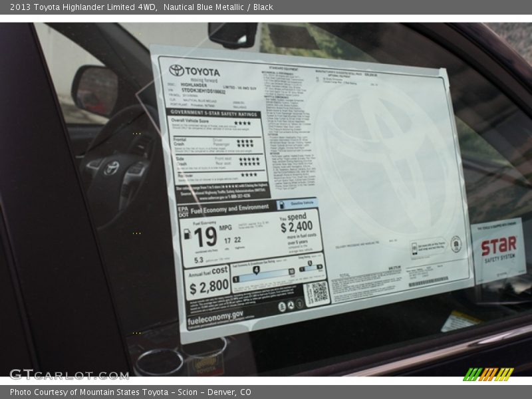
Task: Click the Fuel Economy and Environment header
Action: (230, 209)
